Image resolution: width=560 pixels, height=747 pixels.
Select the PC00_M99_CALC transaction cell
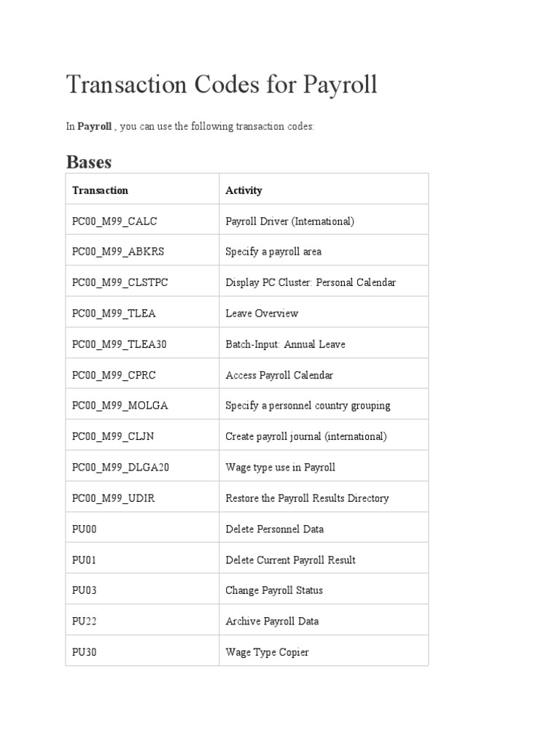114,221
